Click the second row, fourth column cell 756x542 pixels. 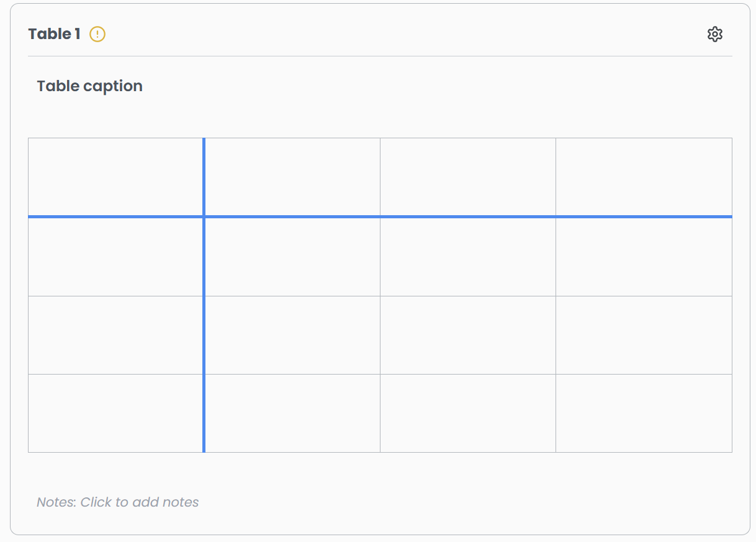point(644,257)
